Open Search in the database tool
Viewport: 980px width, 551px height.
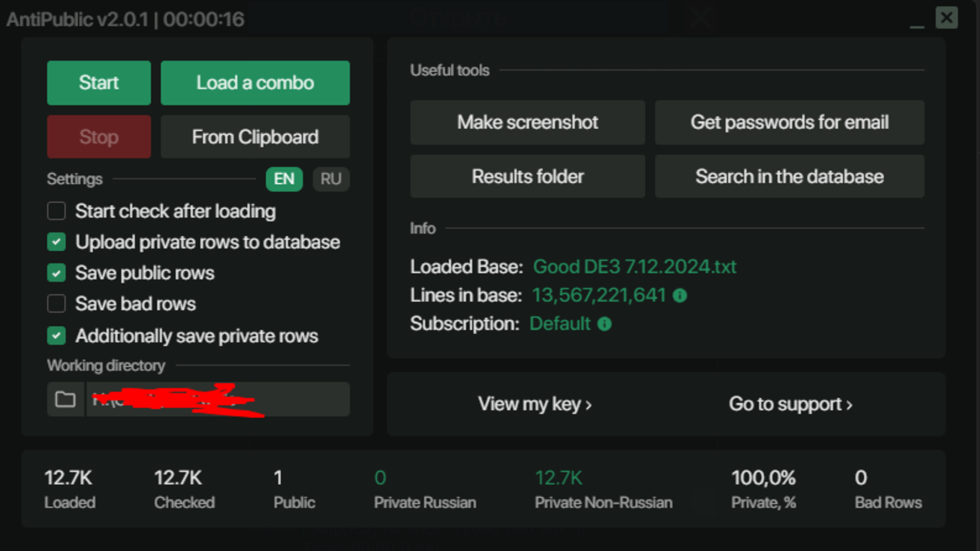[790, 176]
